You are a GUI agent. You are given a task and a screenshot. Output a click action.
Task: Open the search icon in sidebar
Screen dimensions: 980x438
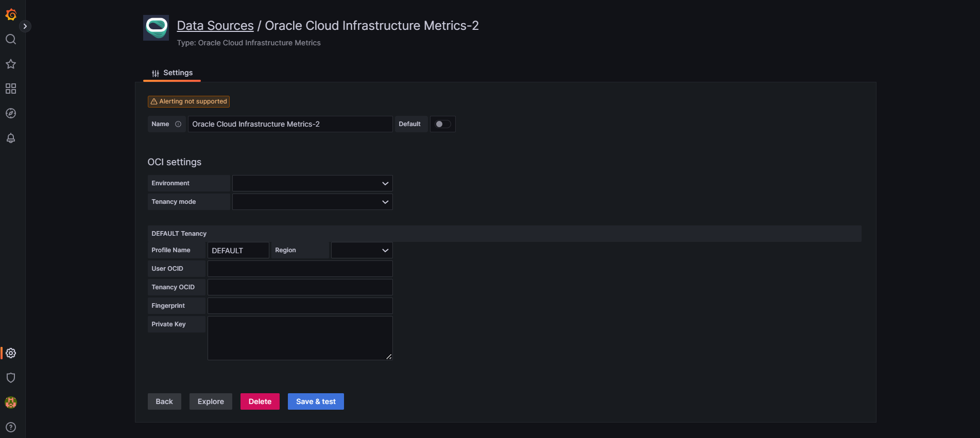coord(11,39)
